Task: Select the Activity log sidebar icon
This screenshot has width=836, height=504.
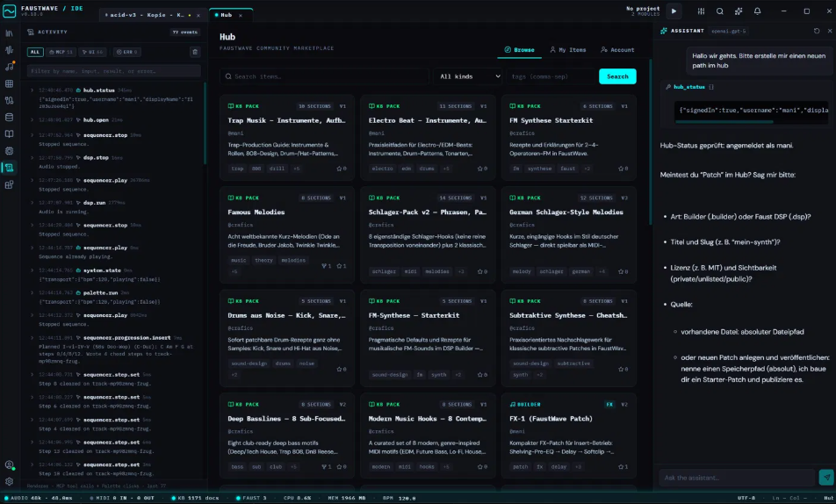Action: pyautogui.click(x=9, y=168)
